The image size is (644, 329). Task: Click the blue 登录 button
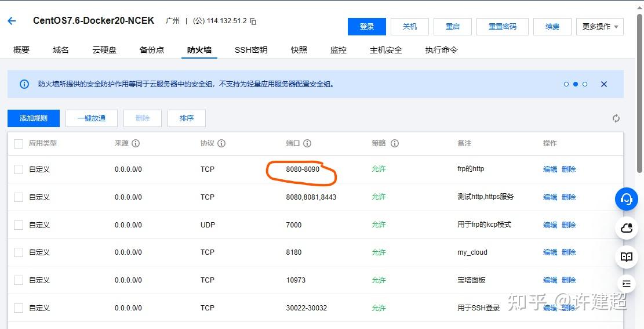[x=367, y=27]
